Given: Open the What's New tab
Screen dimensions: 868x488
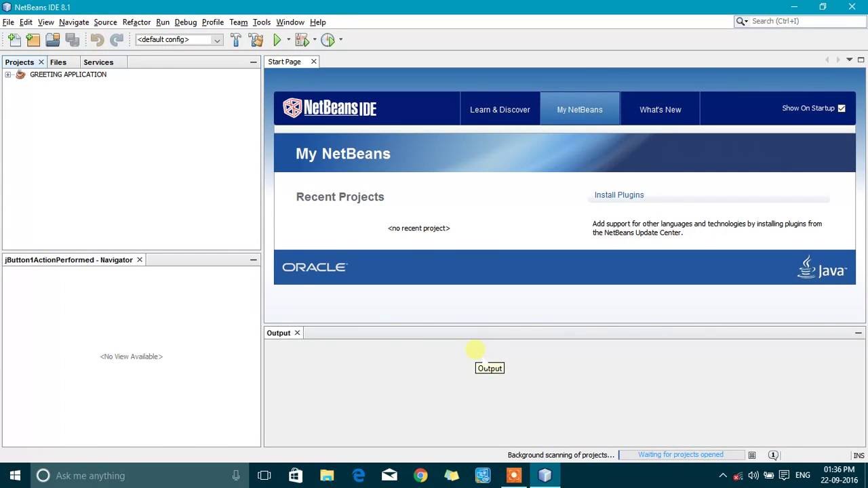Looking at the screenshot, I should coord(660,109).
